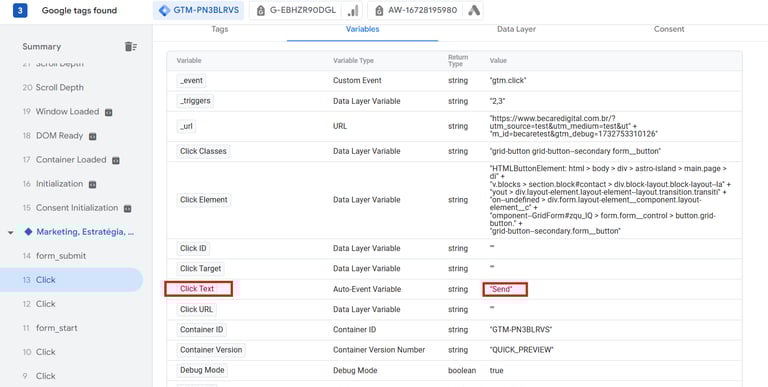Open the Summary view in sidebar
The image size is (768, 387).
tap(42, 47)
